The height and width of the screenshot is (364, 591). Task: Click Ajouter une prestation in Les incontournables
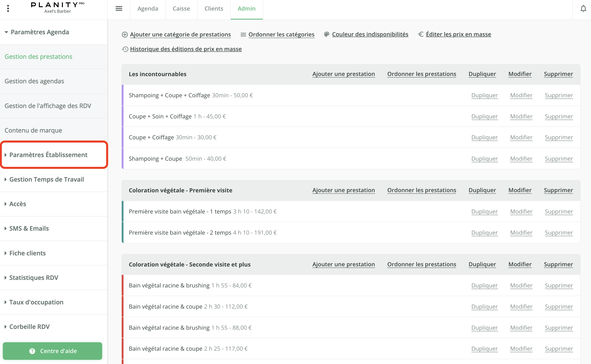[343, 74]
